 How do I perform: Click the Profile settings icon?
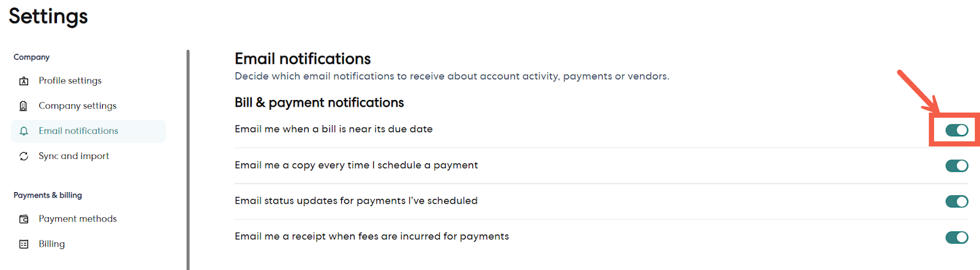[x=24, y=81]
